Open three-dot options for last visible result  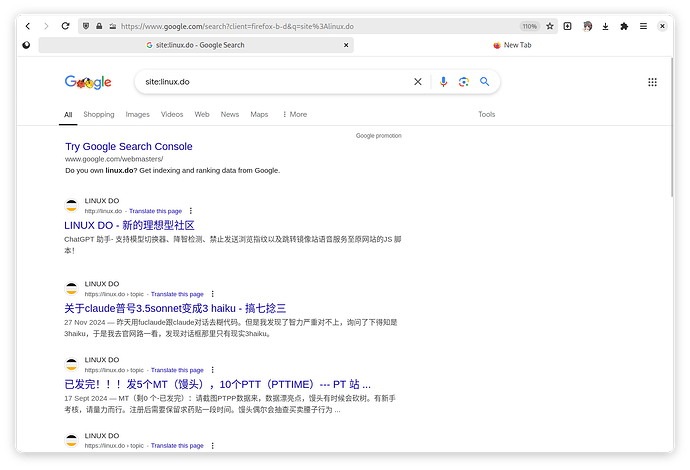(213, 446)
